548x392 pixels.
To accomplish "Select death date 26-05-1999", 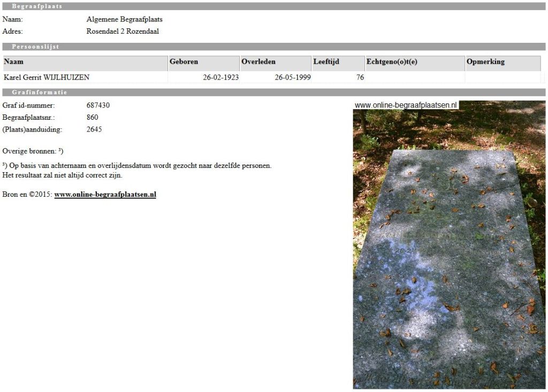I will [x=293, y=78].
